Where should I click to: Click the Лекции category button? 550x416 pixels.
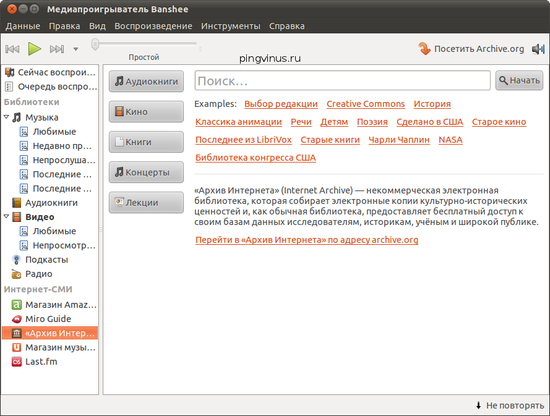coord(146,202)
